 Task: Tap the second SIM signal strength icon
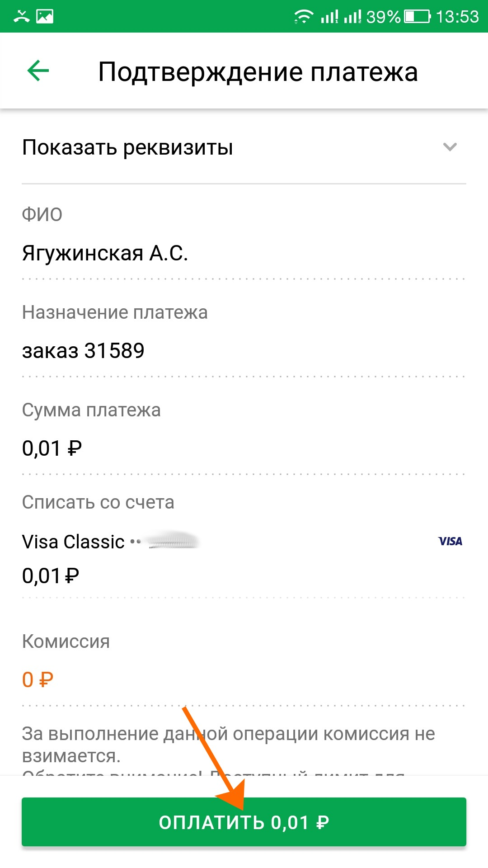coord(352,17)
